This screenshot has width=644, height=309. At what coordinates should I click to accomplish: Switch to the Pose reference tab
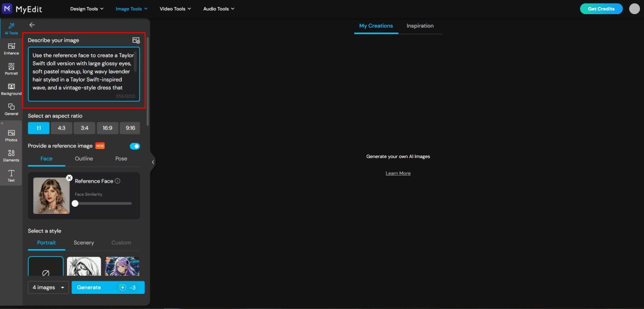point(121,159)
